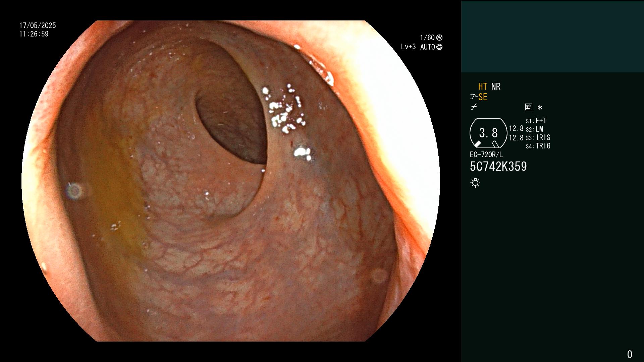Select the Lv+3 brightness level
Screen dimensions: 644x362
coord(408,47)
